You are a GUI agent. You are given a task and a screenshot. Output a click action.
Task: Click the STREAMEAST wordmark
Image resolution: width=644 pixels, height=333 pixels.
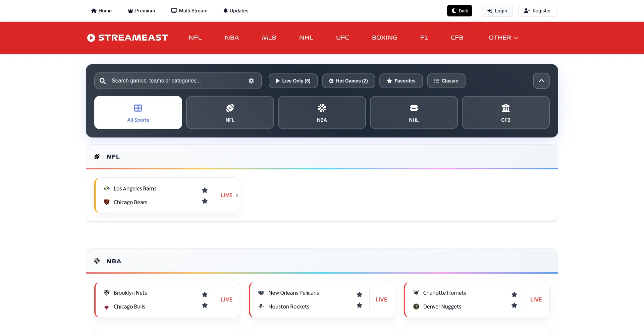[x=133, y=38]
